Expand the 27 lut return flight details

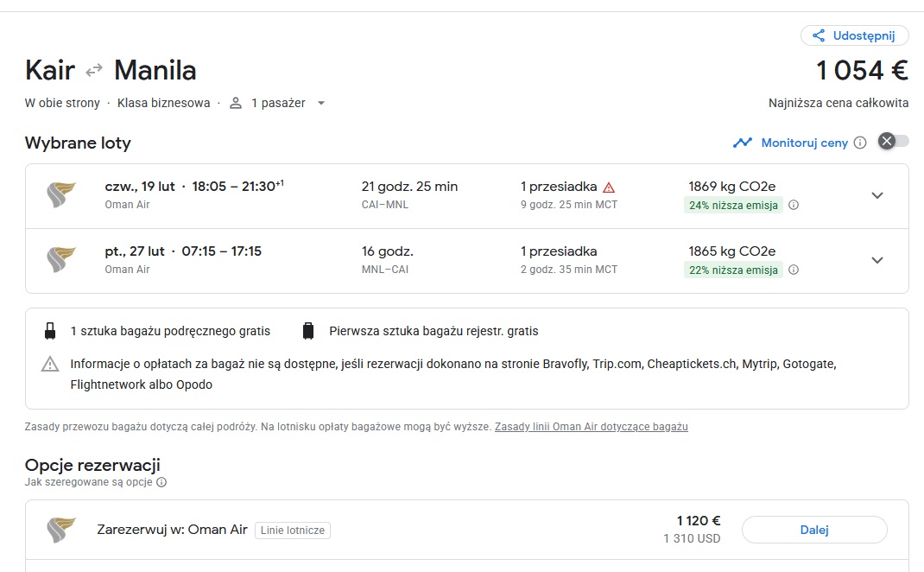[877, 260]
